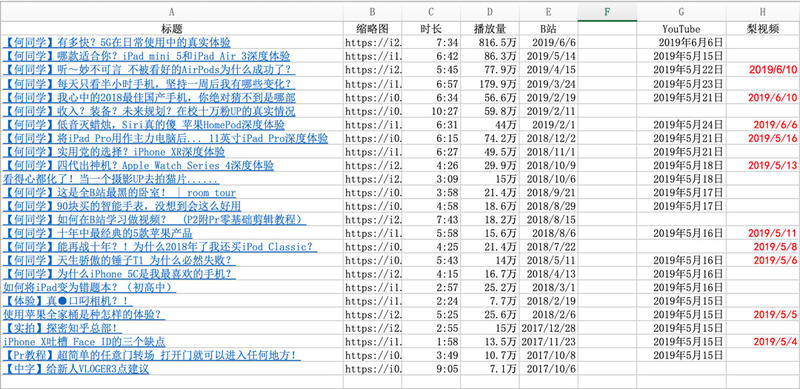Select column A header
The image size is (800, 389).
click(171, 12)
